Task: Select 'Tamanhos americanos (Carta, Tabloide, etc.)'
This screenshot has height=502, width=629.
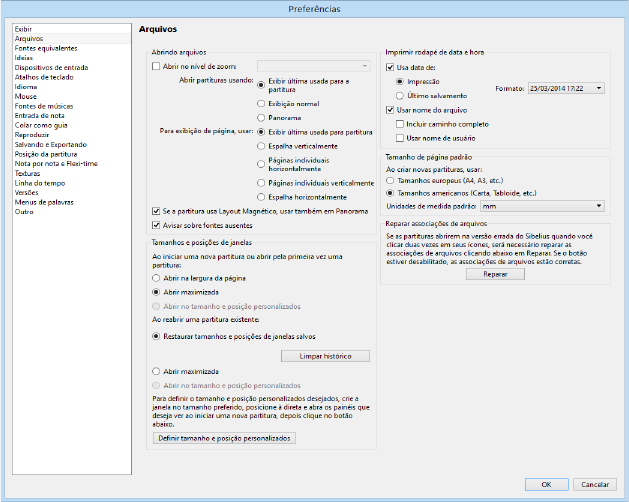Action: point(390,193)
